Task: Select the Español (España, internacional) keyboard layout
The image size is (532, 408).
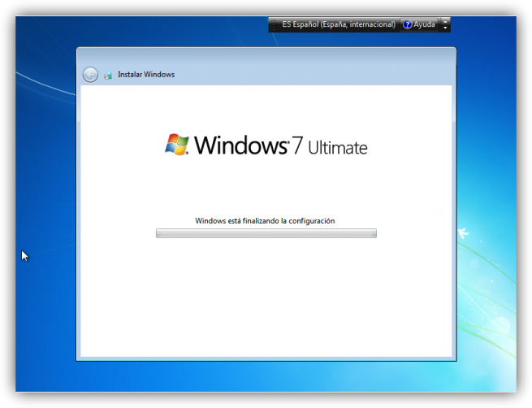Action: tap(344, 24)
